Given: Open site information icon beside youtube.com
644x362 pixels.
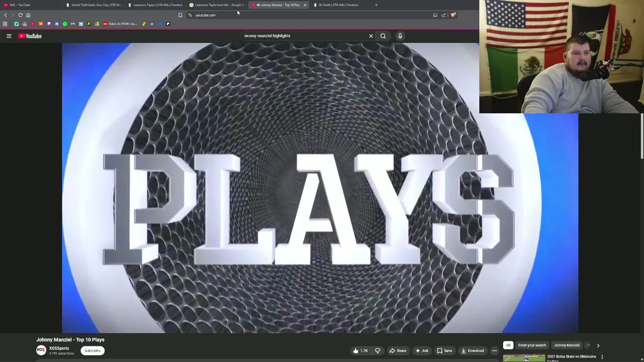Looking at the screenshot, I should pyautogui.click(x=190, y=15).
